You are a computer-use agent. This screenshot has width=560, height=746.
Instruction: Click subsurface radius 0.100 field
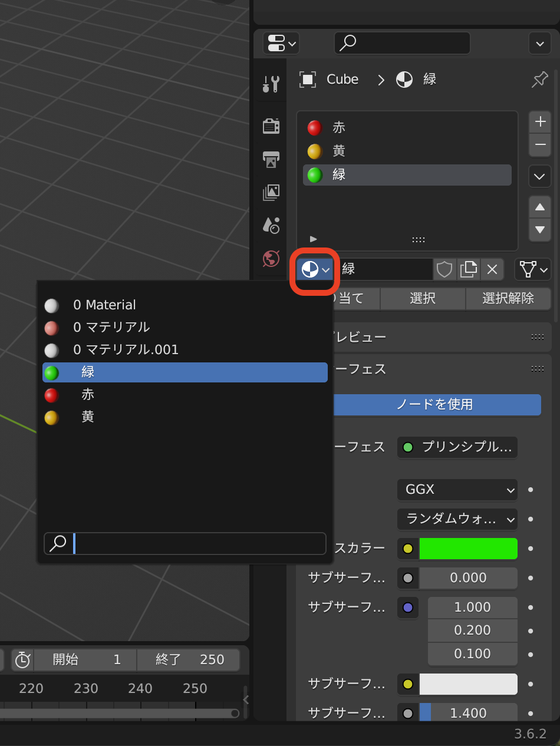click(x=473, y=654)
